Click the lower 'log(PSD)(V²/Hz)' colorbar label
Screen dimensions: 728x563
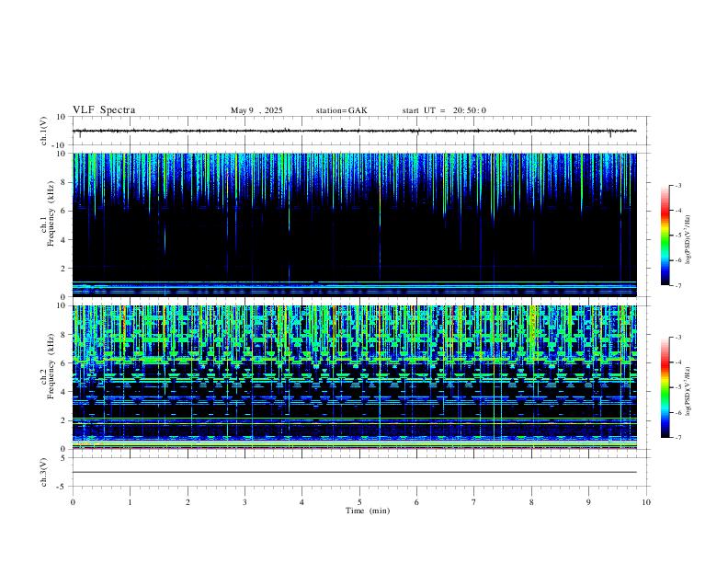pyautogui.click(x=688, y=391)
